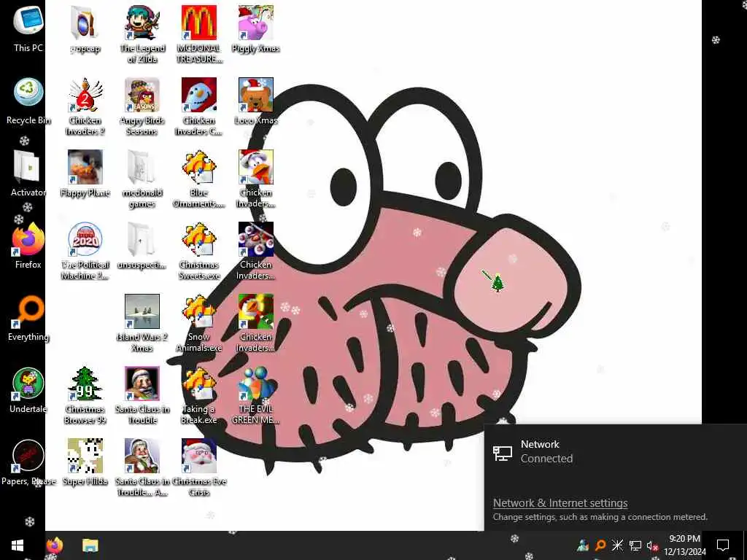The width and height of the screenshot is (747, 560).
Task: Select Chicken Invaders icon showing spaceship
Action: pos(256,239)
